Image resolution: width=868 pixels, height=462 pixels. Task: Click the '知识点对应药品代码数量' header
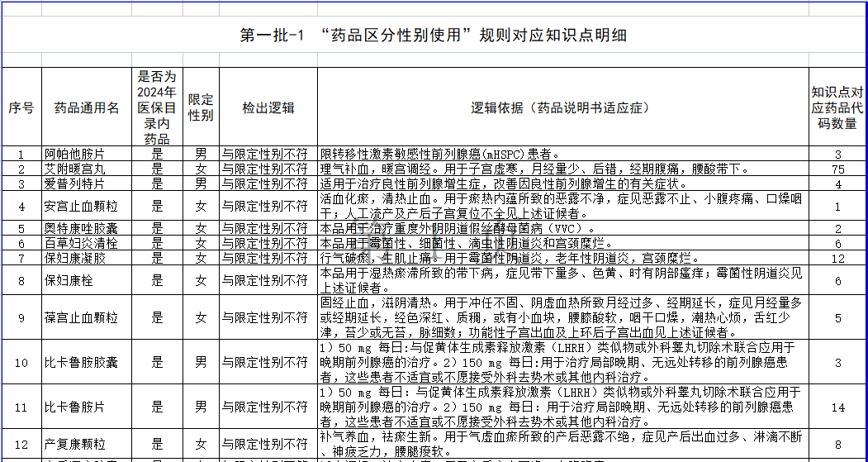click(x=837, y=107)
